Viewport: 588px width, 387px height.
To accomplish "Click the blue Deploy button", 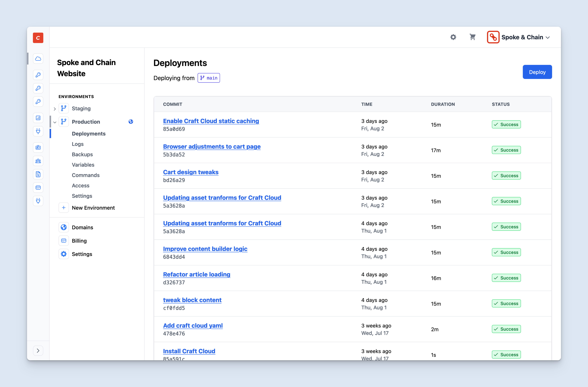I will coord(537,72).
